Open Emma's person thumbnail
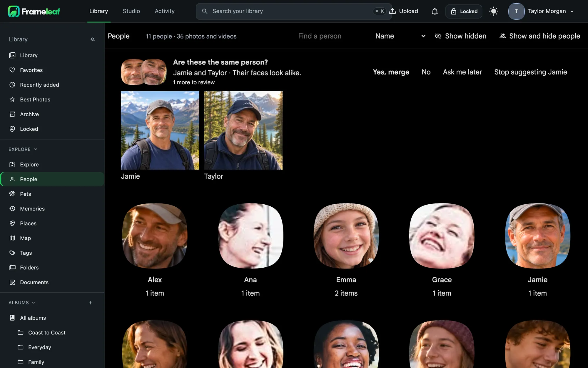This screenshot has height=368, width=588. point(346,236)
